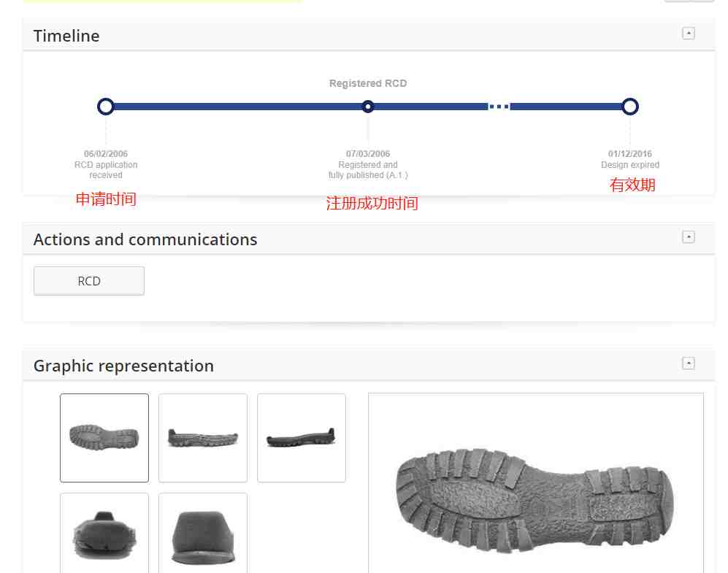Click the 01/12/2016 expiry date text

630,153
